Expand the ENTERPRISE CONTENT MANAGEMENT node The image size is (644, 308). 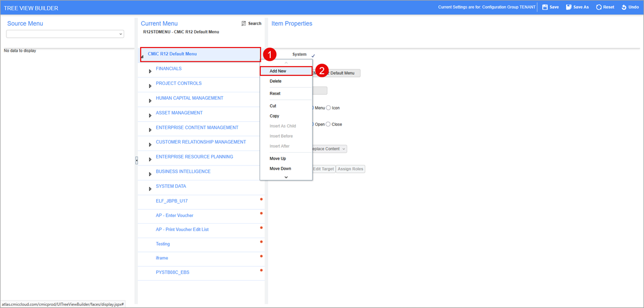coord(150,130)
